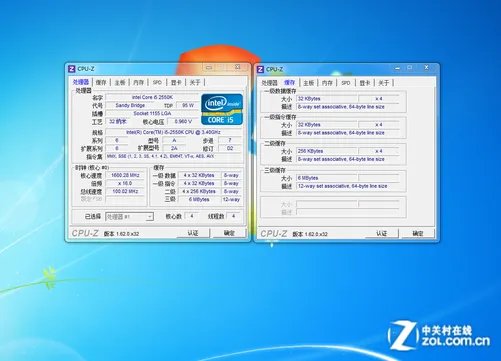Switch to 处理器 tab in right CPU-Z window
This screenshot has width=501, height=361.
[269, 83]
